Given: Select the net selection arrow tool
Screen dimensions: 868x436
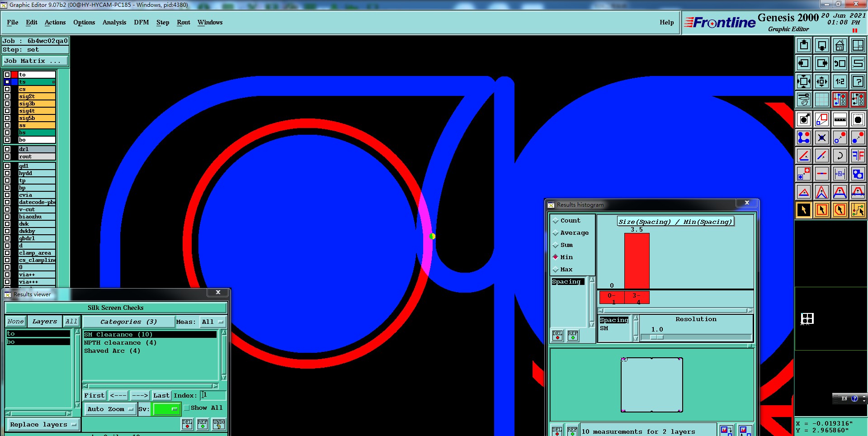Looking at the screenshot, I should pyautogui.click(x=858, y=210).
